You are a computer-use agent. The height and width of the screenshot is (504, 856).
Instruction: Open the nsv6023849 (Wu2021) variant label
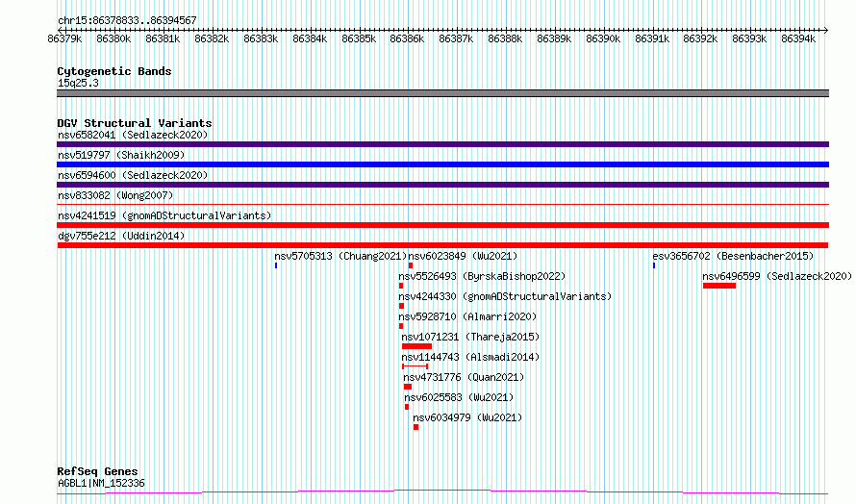(x=463, y=256)
